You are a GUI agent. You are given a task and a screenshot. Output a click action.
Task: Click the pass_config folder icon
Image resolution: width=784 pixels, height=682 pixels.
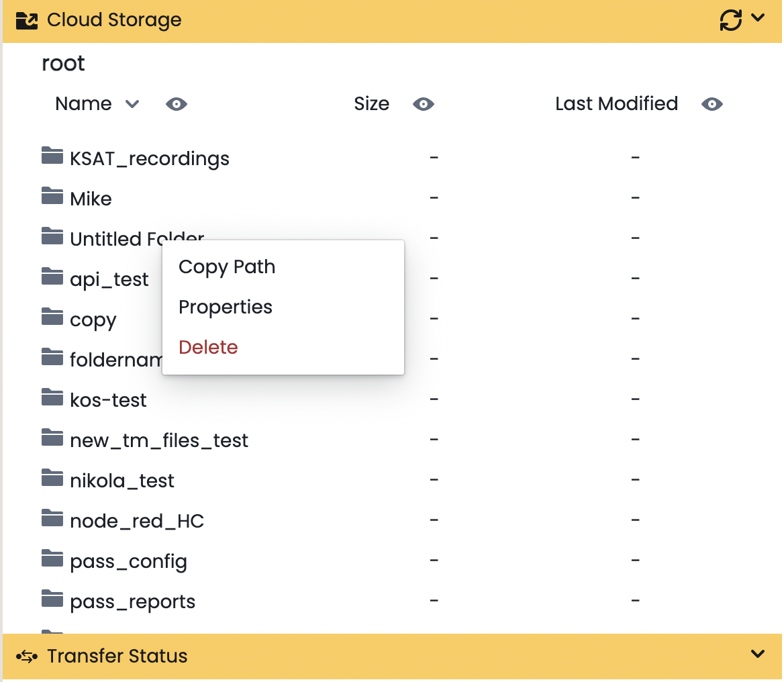[x=52, y=559]
